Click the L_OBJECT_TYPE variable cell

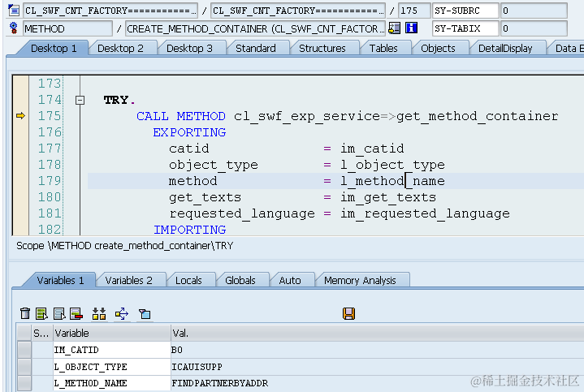(112, 367)
